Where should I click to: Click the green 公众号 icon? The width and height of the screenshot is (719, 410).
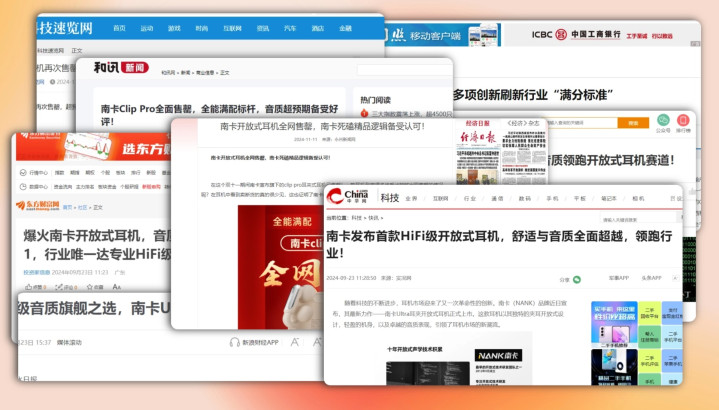(663, 120)
